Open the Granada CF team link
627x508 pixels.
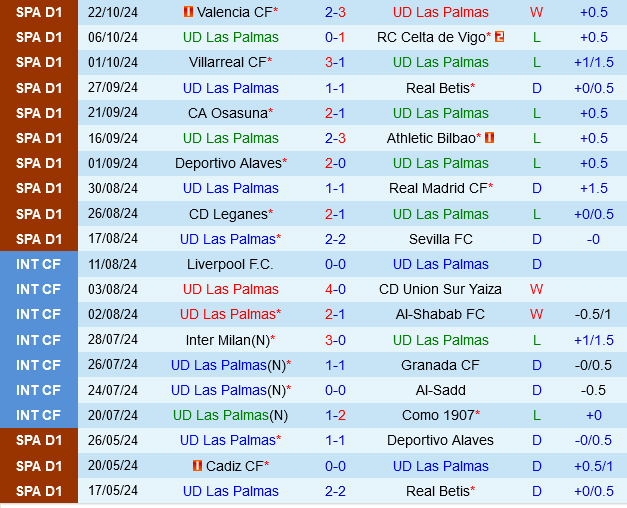pyautogui.click(x=441, y=365)
